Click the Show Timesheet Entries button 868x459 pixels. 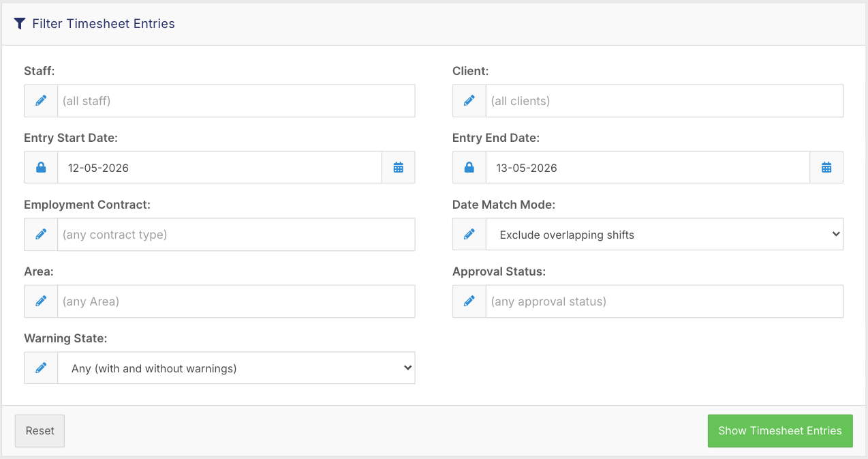pyautogui.click(x=780, y=431)
